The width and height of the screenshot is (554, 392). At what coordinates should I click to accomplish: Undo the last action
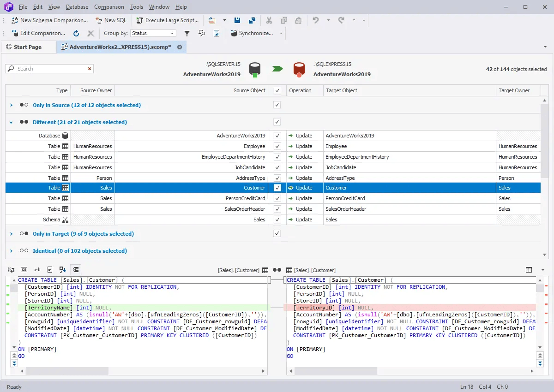[x=316, y=20]
